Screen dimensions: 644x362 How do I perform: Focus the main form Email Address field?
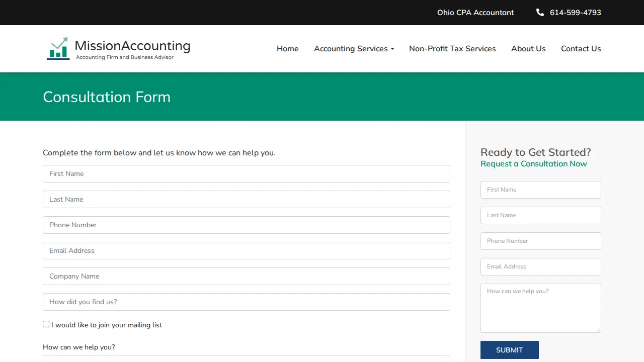[247, 250]
